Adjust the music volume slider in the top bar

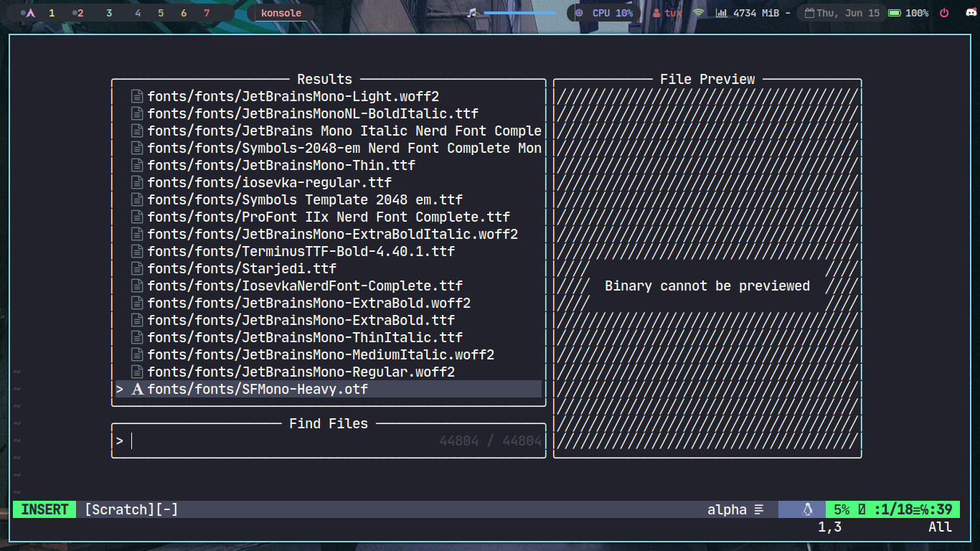520,13
